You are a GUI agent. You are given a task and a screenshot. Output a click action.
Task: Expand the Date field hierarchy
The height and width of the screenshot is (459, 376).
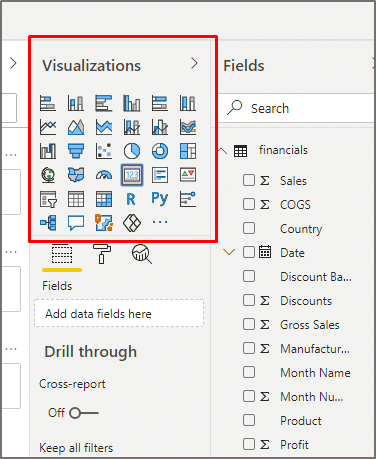pyautogui.click(x=229, y=252)
